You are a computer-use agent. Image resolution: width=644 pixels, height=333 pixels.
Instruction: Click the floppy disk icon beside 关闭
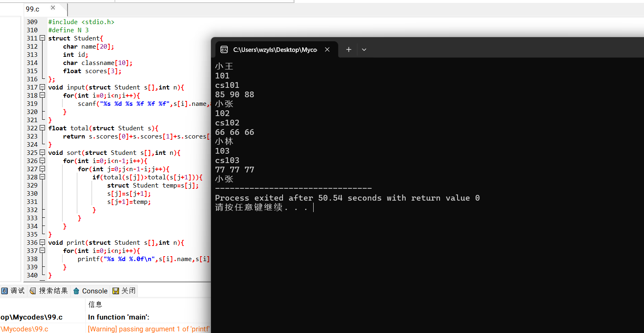[x=116, y=291]
